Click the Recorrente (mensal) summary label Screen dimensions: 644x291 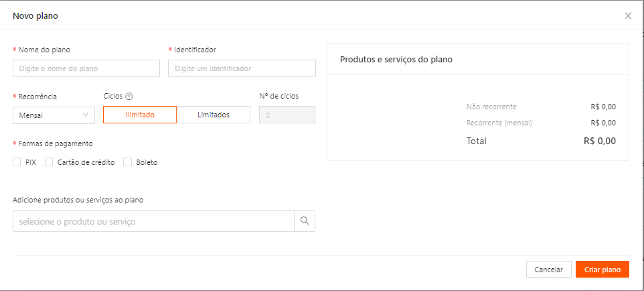(499, 123)
